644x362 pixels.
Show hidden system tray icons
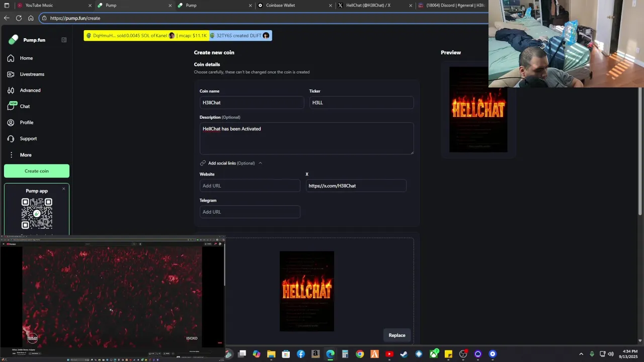(x=581, y=354)
